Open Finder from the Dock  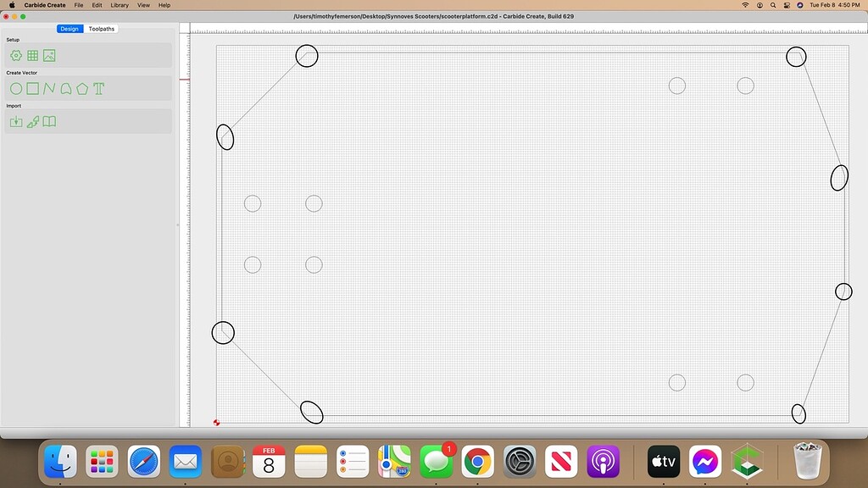click(60, 461)
